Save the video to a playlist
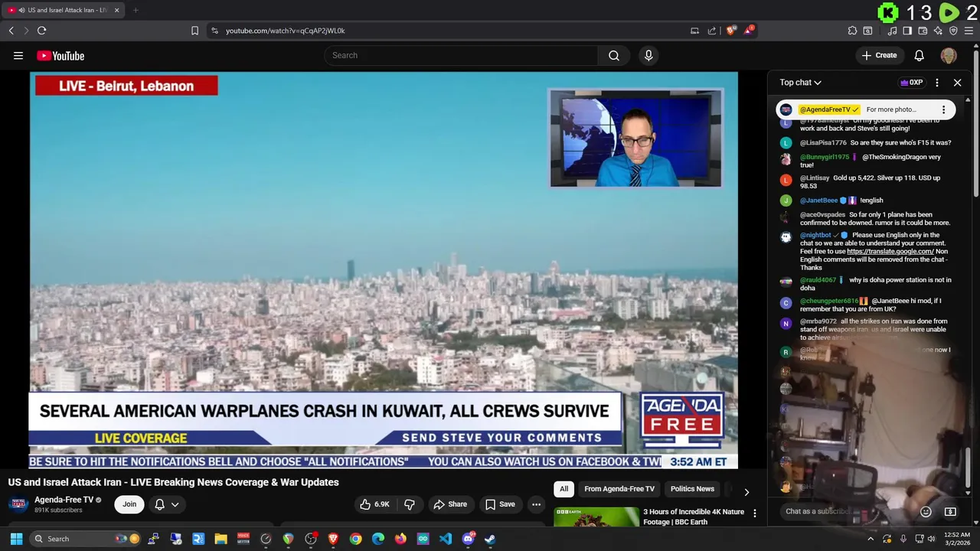 500,504
